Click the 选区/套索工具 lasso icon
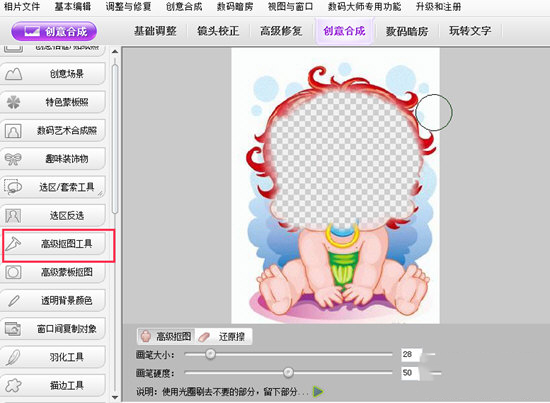The width and height of the screenshot is (550, 403). click(x=13, y=187)
